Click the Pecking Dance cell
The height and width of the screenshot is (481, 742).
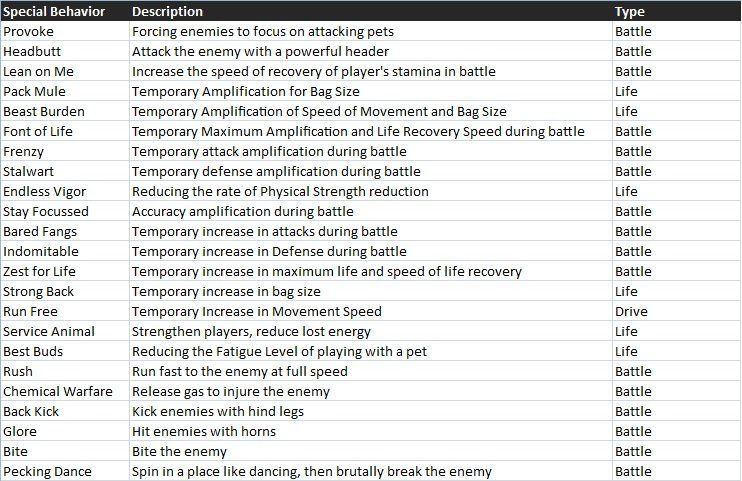[47, 471]
